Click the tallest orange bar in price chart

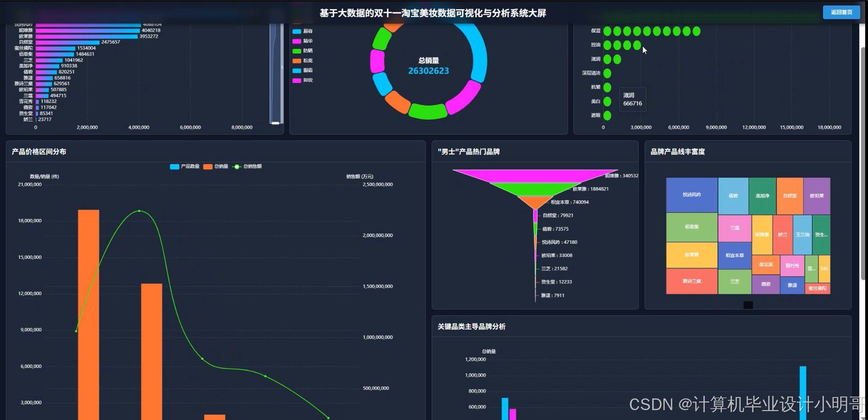(89, 315)
